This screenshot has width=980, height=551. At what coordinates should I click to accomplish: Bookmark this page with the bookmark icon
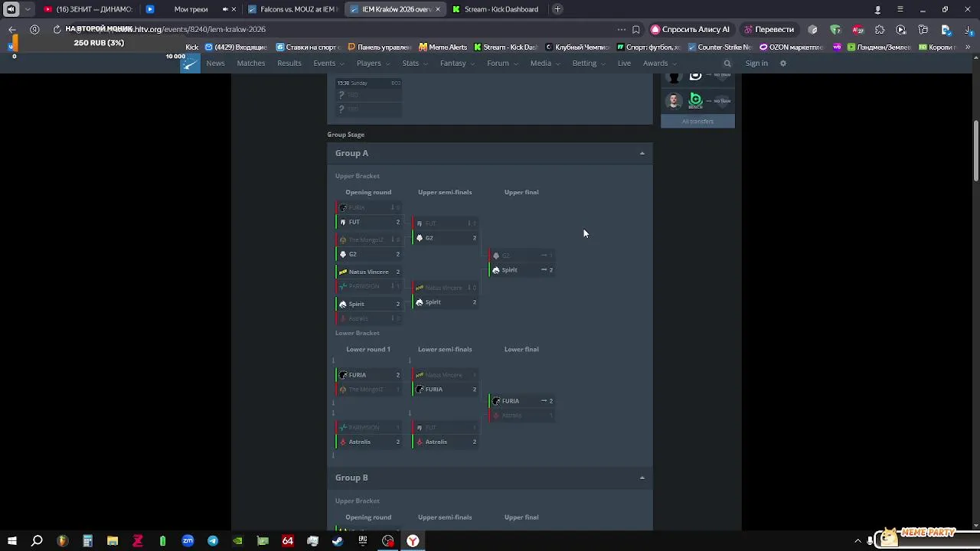tap(636, 29)
